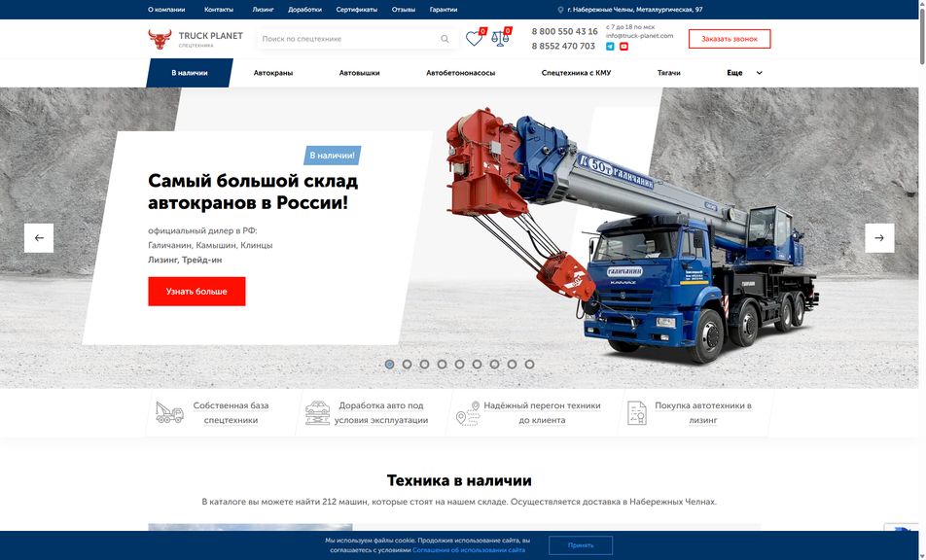
Task: Open the favorites heart icon
Action: tap(474, 39)
